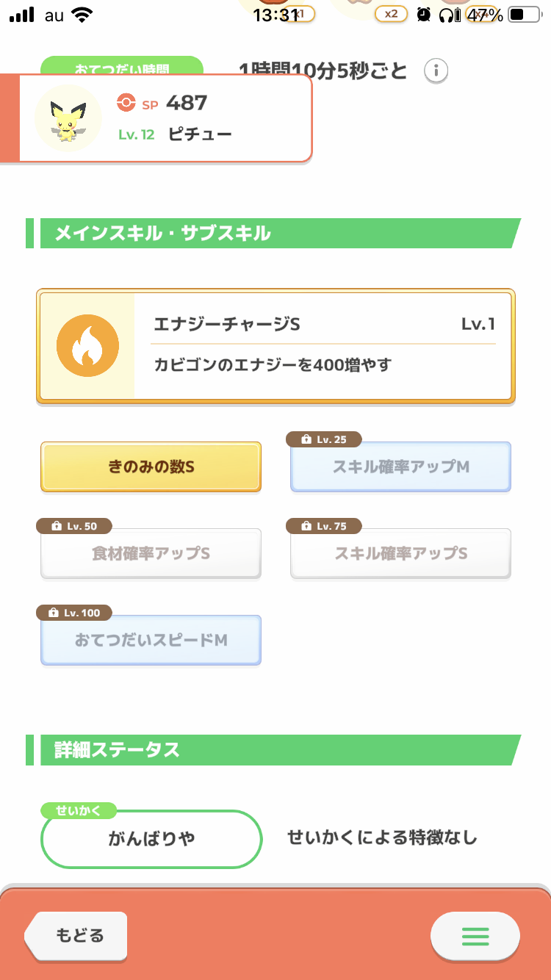The image size is (551, 980).
Task: Select the locked おてつだいスピードM sub skill
Action: coord(151,640)
